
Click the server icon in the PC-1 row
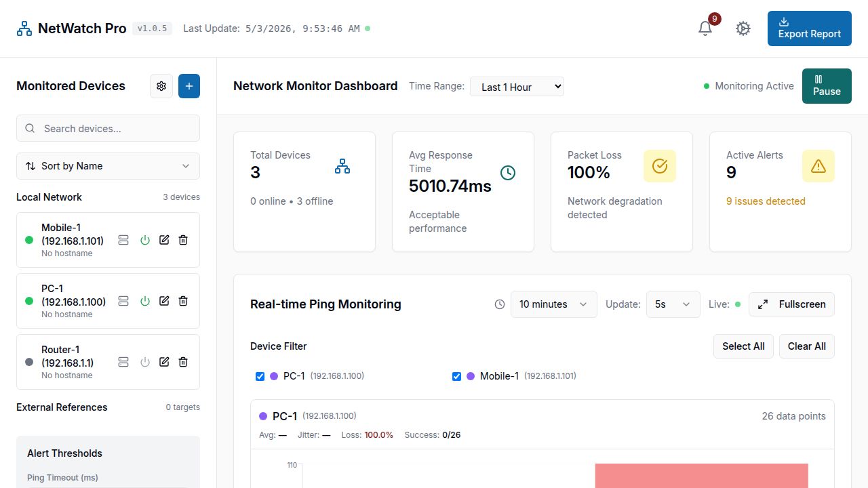pos(123,301)
